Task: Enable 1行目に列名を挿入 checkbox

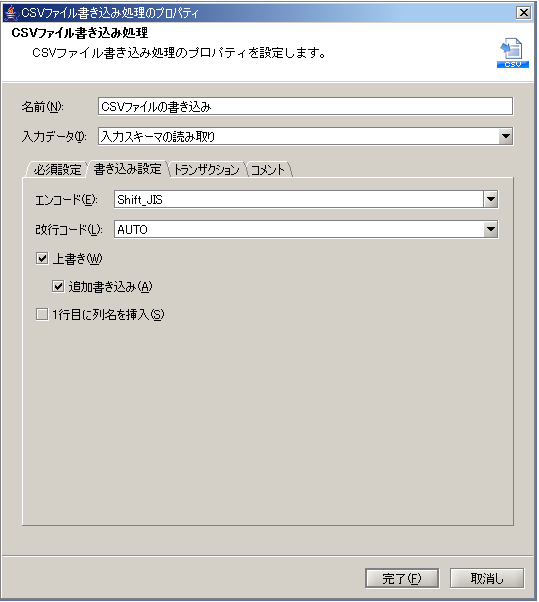Action: tap(42, 314)
